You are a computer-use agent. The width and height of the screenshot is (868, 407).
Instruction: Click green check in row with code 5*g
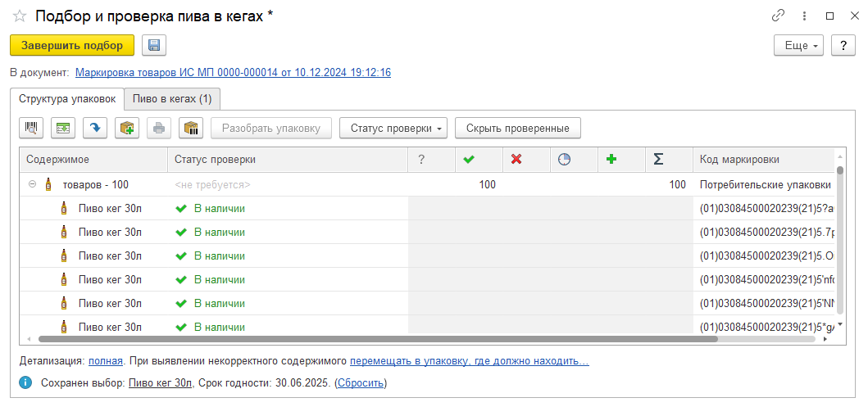tap(180, 328)
